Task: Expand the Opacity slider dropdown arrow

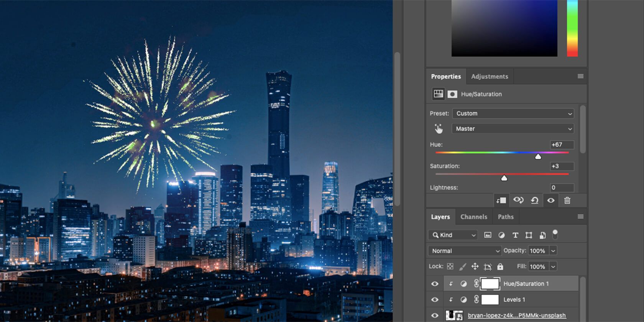Action: pyautogui.click(x=553, y=251)
